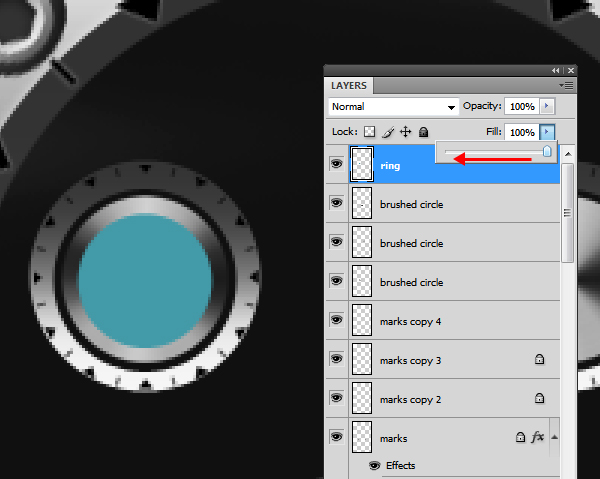Toggle visibility of marks copy 4
This screenshot has height=479, width=600.
[x=336, y=320]
